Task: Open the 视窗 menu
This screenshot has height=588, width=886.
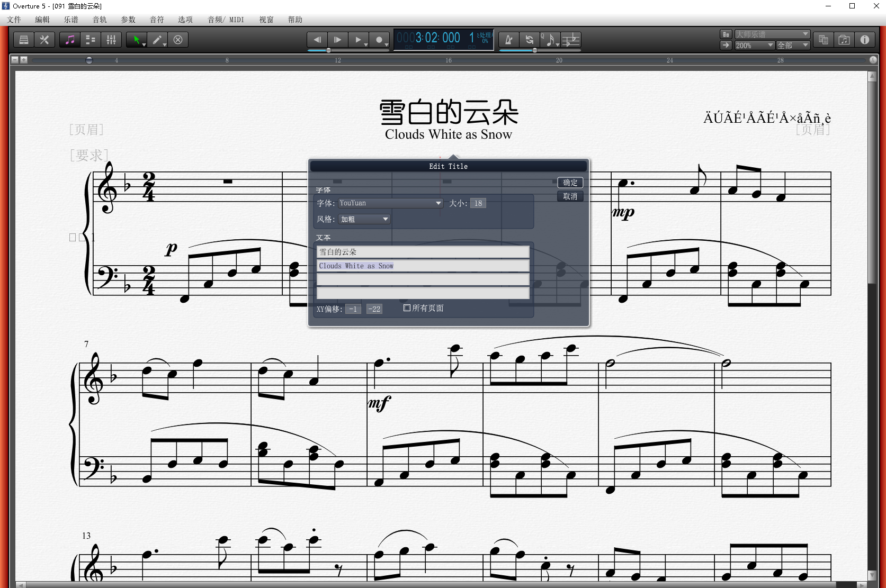Action: [266, 20]
